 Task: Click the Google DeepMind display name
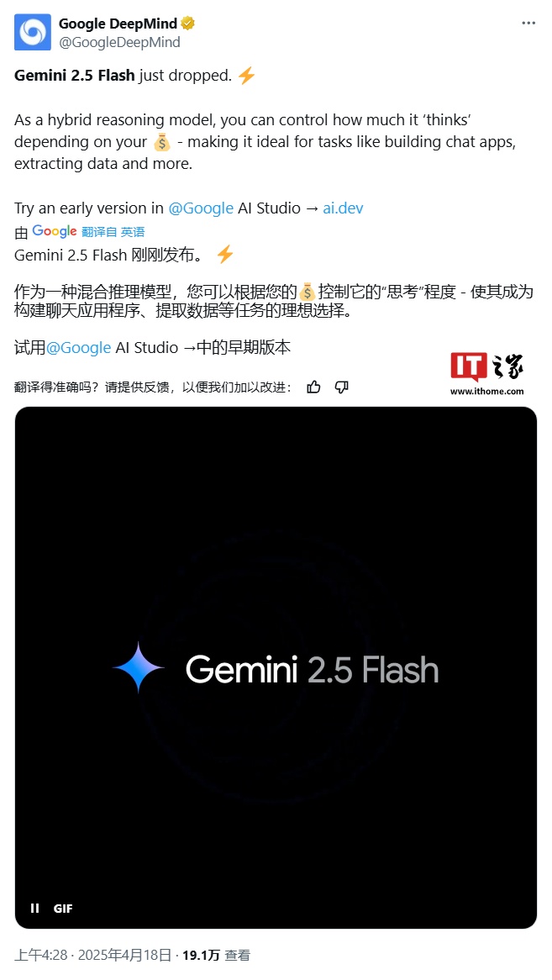pos(118,24)
